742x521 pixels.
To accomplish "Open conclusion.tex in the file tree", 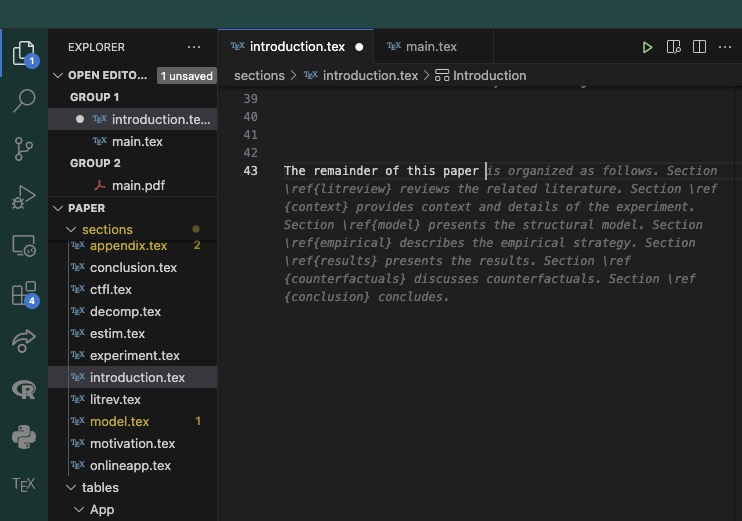I will (132, 267).
